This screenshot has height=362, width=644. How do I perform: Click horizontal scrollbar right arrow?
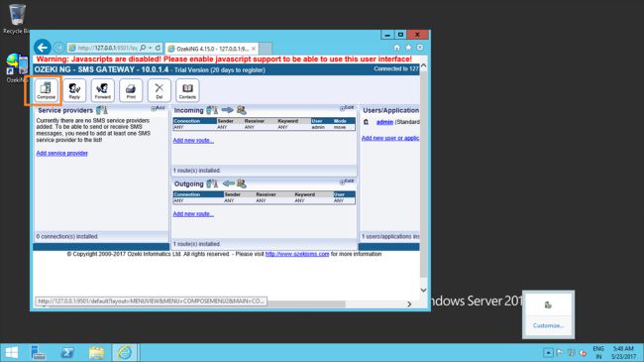(x=409, y=304)
